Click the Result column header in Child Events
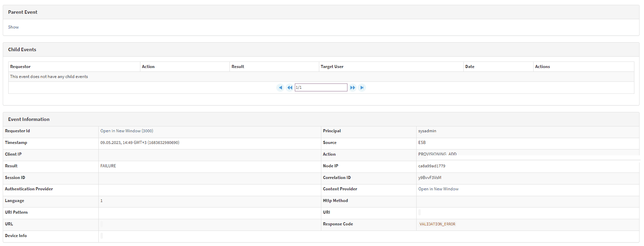This screenshot has height=246, width=644. click(238, 67)
